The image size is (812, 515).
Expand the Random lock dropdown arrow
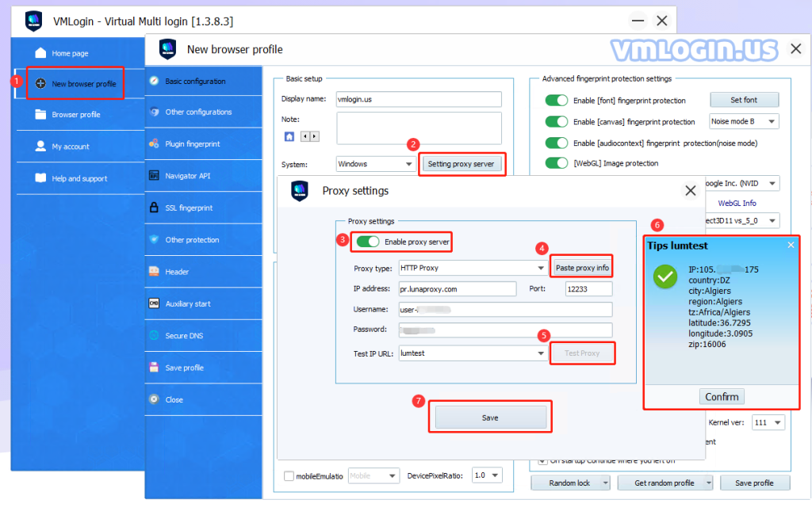pos(605,483)
